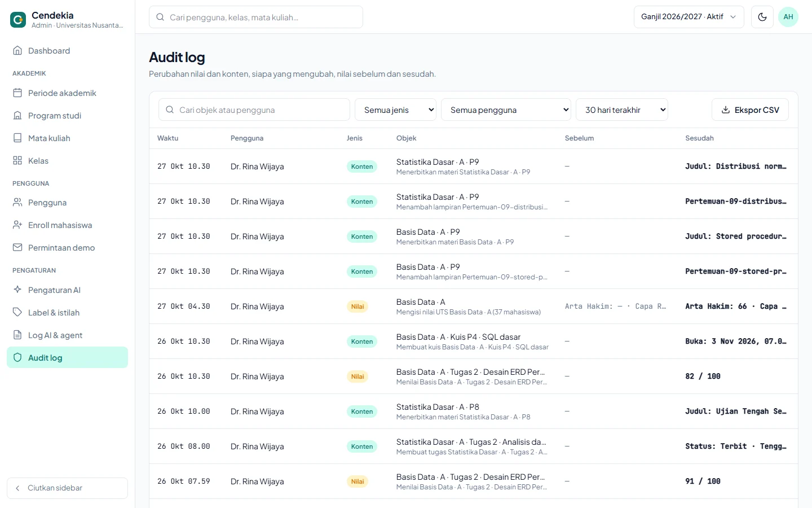Click the magnifier icon in top search bar
The image size is (812, 508).
[x=160, y=17]
